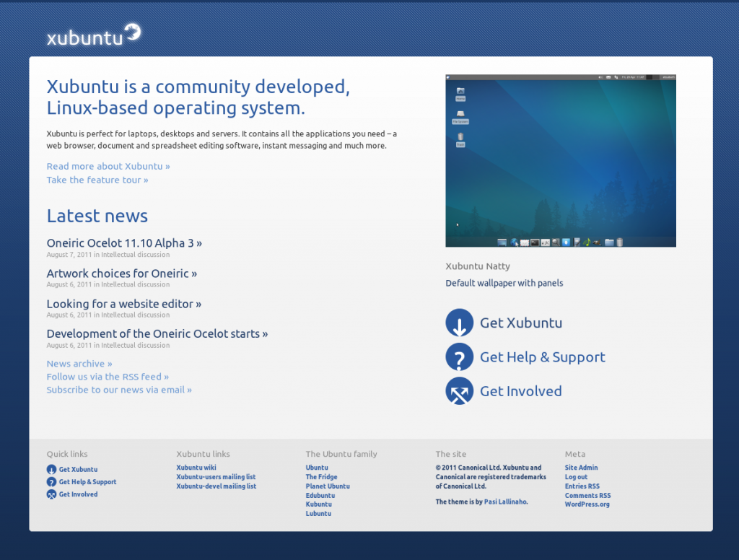The image size is (739, 560).
Task: Open Looking for a website editor post
Action: click(x=123, y=304)
